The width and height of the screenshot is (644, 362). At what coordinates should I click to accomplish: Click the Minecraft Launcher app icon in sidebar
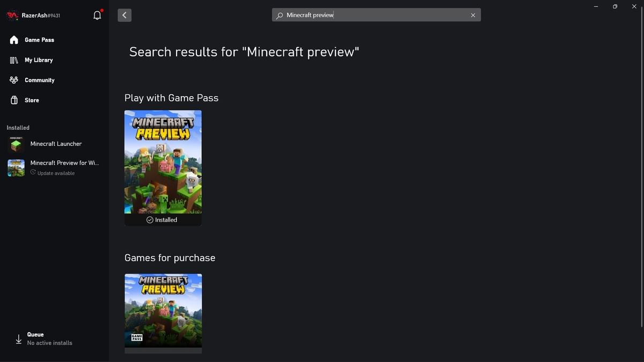(16, 144)
